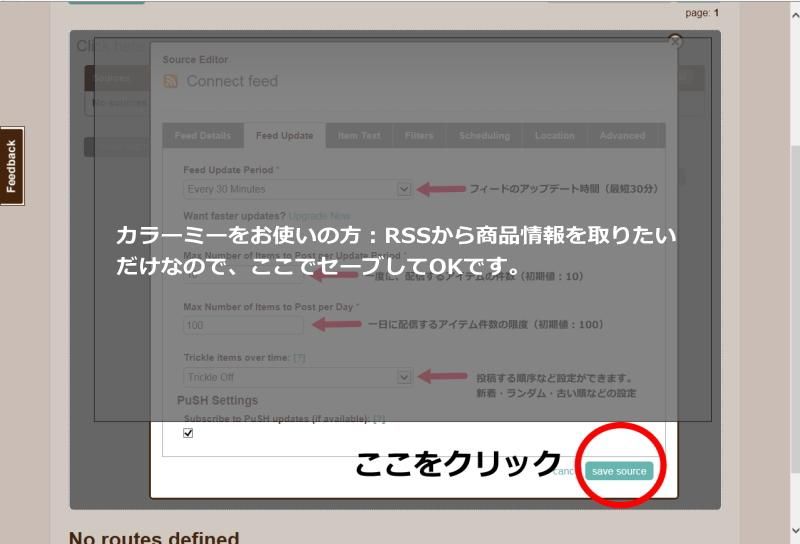Open the Scheduling tab
Screen dimensions: 800x544
point(484,135)
